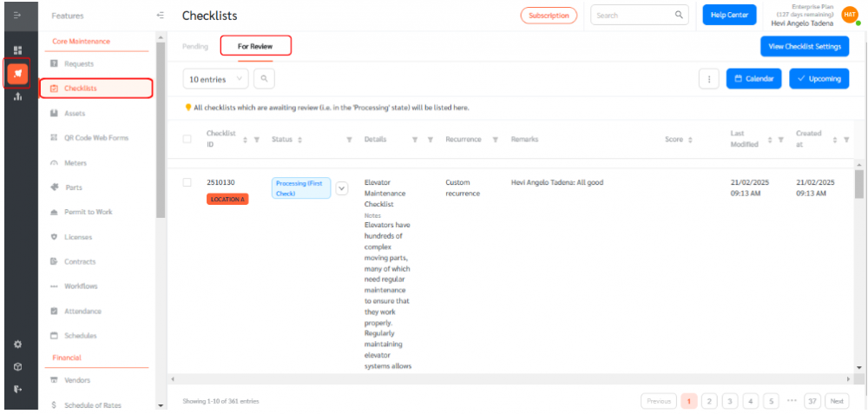Image resolution: width=868 pixels, height=414 pixels.
Task: Click the Checklist ID sort arrows
Action: pos(246,140)
